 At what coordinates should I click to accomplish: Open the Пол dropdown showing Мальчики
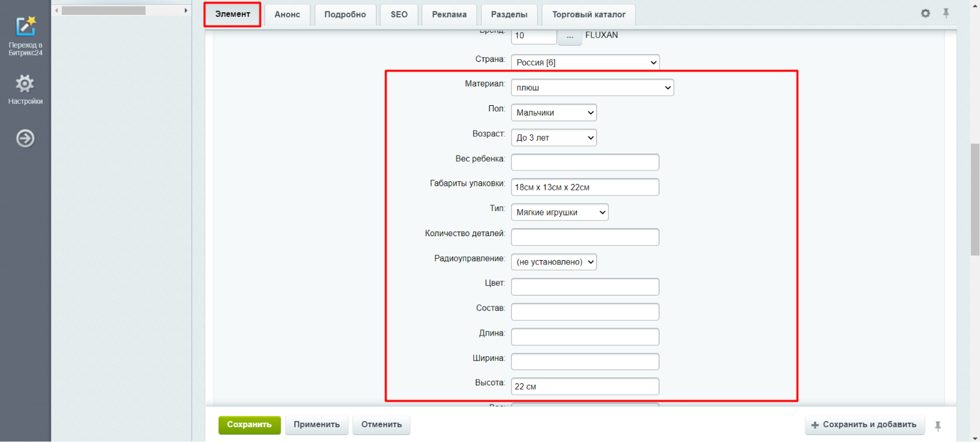pos(554,112)
